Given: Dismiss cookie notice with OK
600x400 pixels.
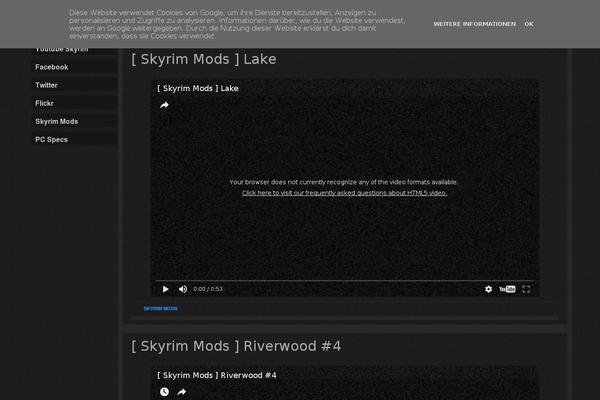Looking at the screenshot, I should tap(529, 24).
